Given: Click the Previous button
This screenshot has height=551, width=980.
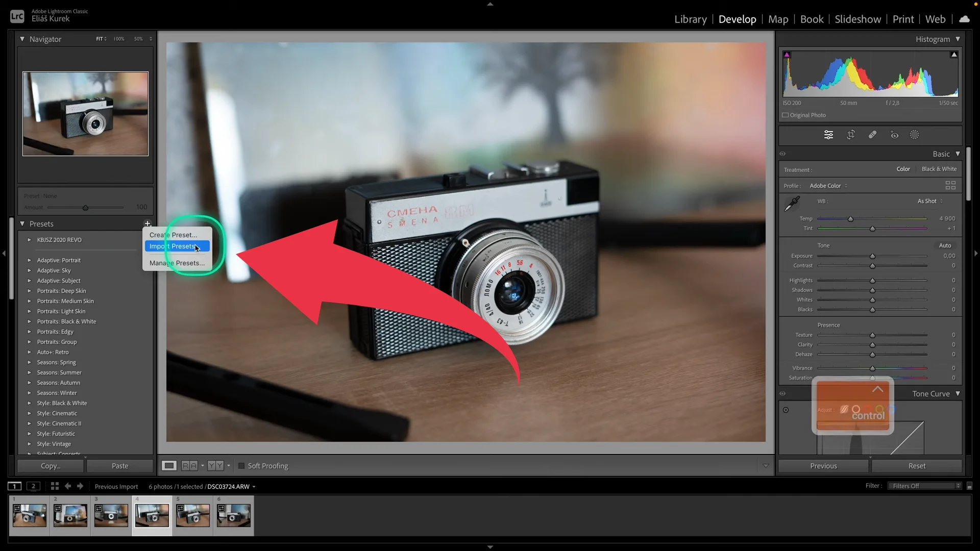Looking at the screenshot, I should click(823, 465).
